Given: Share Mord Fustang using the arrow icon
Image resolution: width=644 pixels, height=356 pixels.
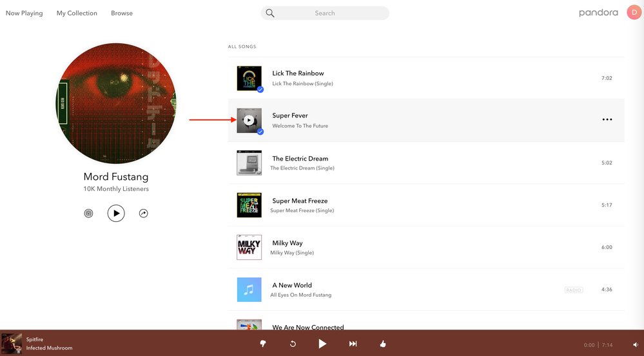Looking at the screenshot, I should [x=144, y=213].
